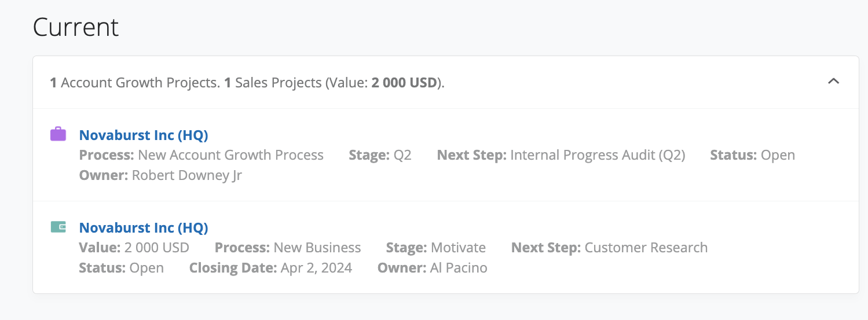868x320 pixels.
Task: Click the sales project Status Open field
Action: point(122,268)
